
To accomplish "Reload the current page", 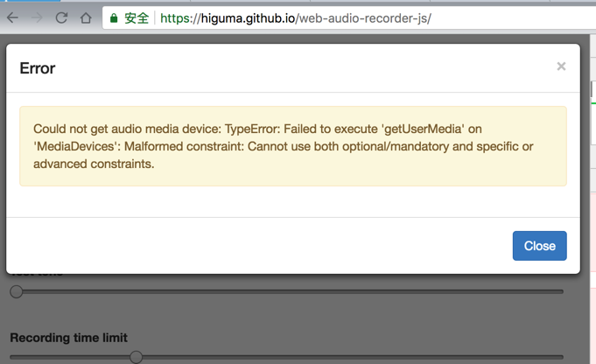I will [x=61, y=17].
